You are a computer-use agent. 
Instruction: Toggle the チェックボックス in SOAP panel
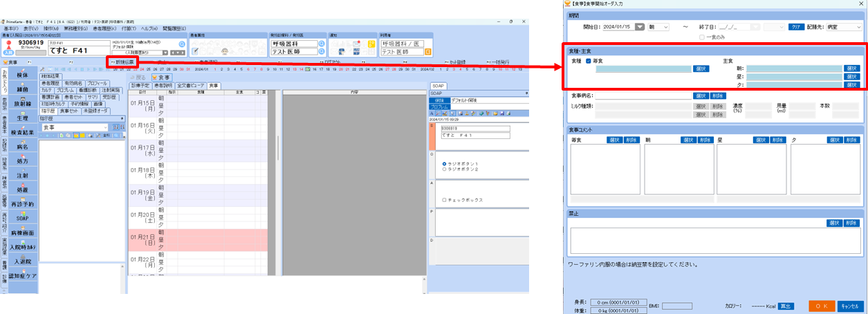click(x=445, y=200)
